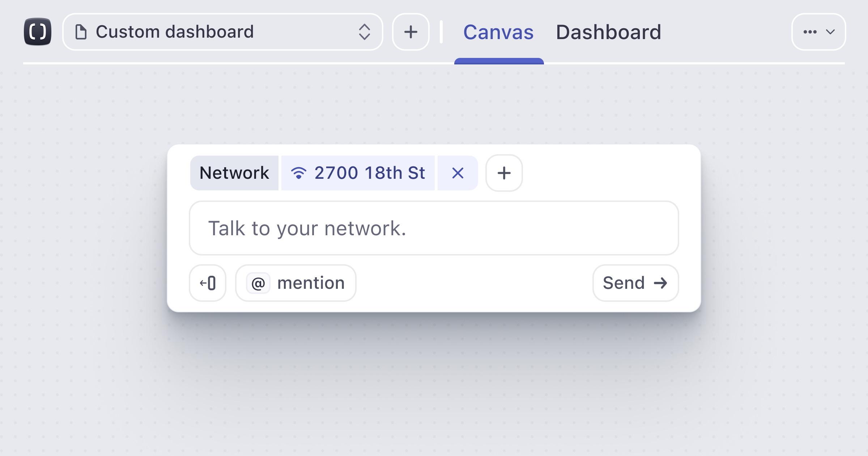The image size is (868, 456).
Task: Click the app logo icon
Action: click(x=38, y=32)
